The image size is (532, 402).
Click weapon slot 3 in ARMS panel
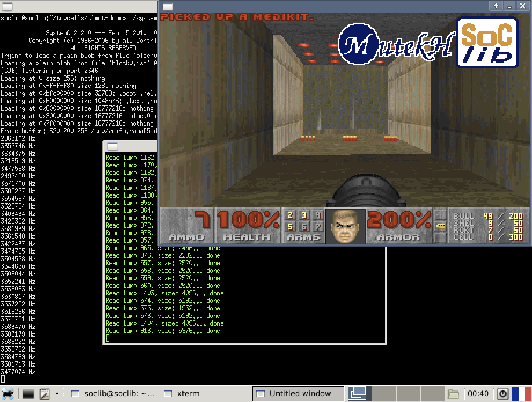point(304,215)
